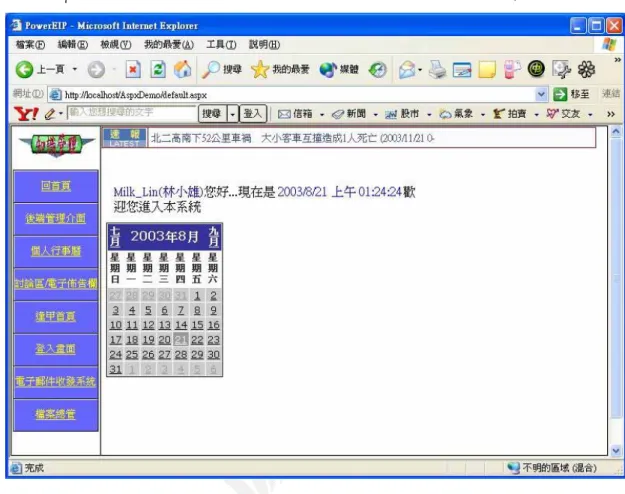Click the address bar URL field
The image size is (625, 494).
tap(297, 94)
